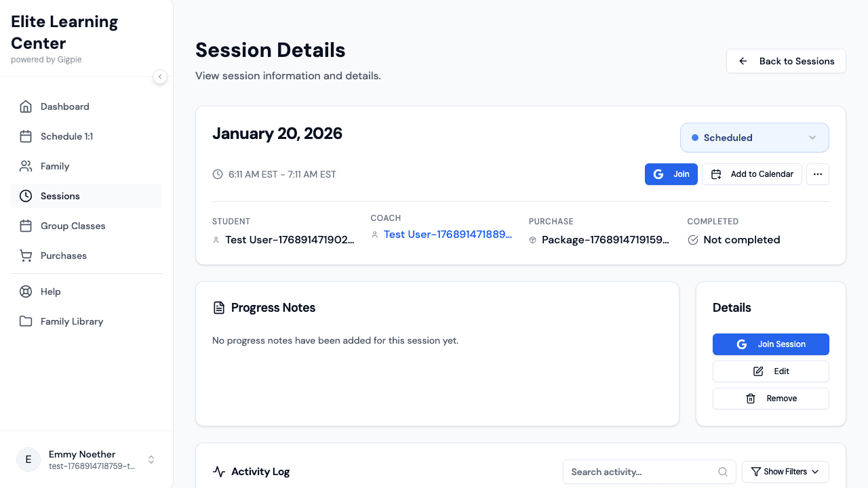The width and height of the screenshot is (868, 488).
Task: Select the Sessions clock icon
Action: [26, 196]
